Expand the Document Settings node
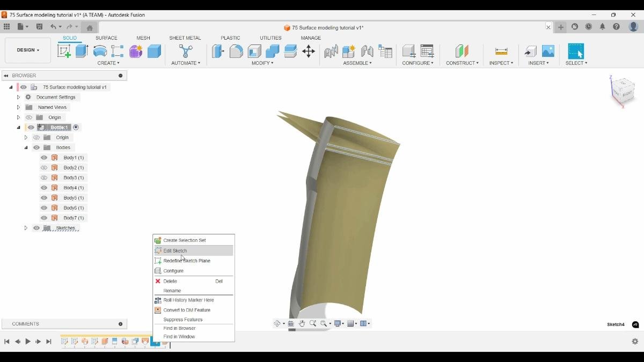The height and width of the screenshot is (362, 644). pos(18,97)
